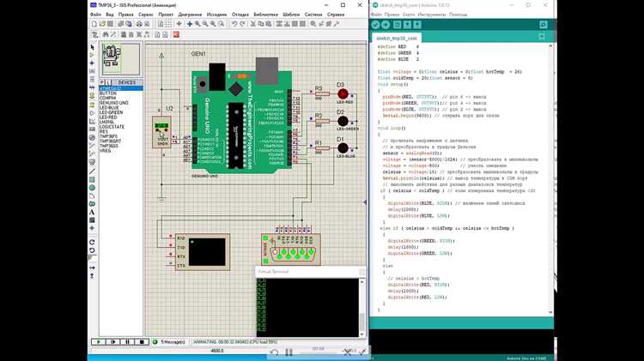Screen dimensions: 644x361
Task: Start the simulation with play button
Action: [98, 342]
